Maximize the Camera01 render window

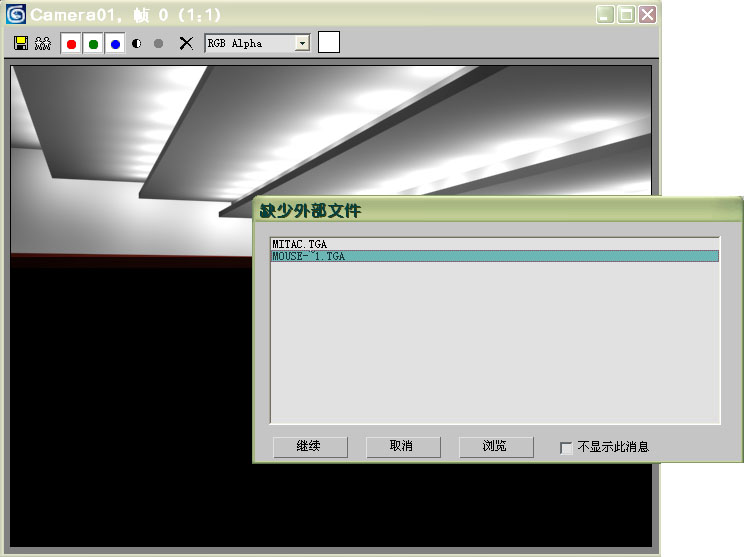point(626,15)
